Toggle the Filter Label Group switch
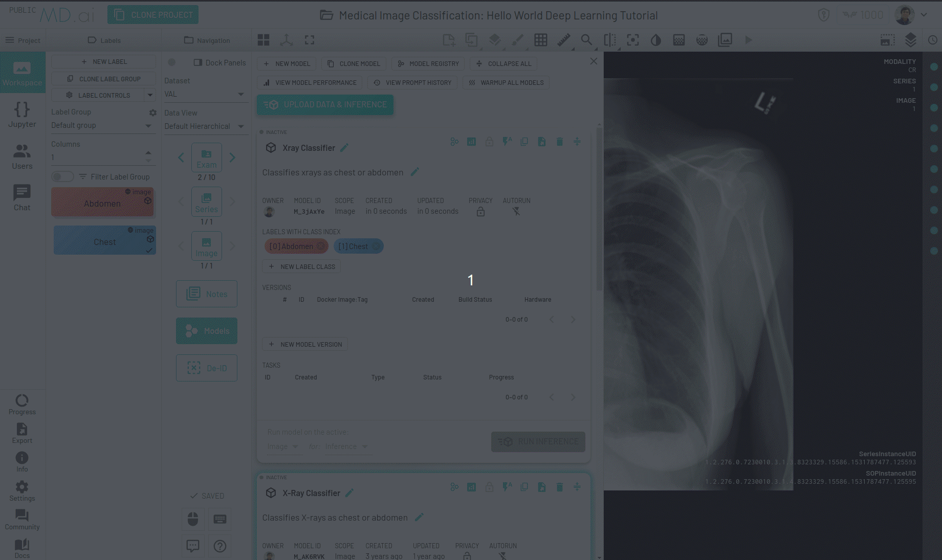 click(62, 176)
